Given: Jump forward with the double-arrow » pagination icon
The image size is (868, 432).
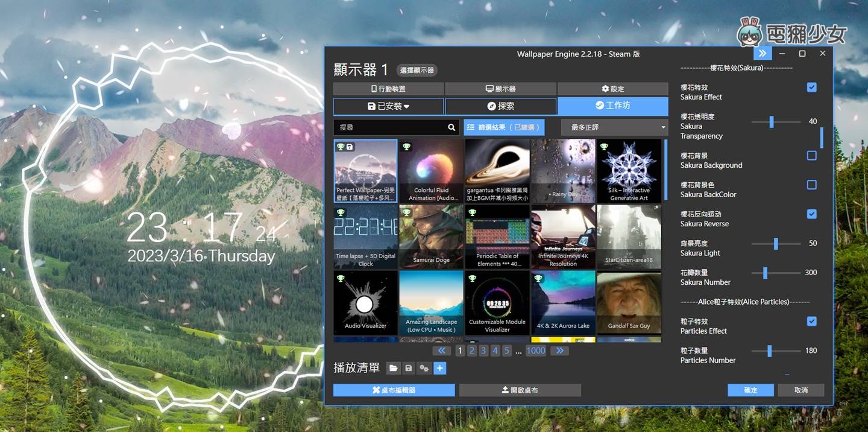Looking at the screenshot, I should 559,350.
